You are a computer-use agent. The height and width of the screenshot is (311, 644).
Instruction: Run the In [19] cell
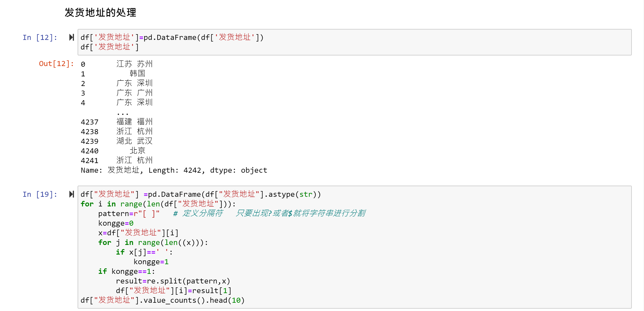[72, 194]
